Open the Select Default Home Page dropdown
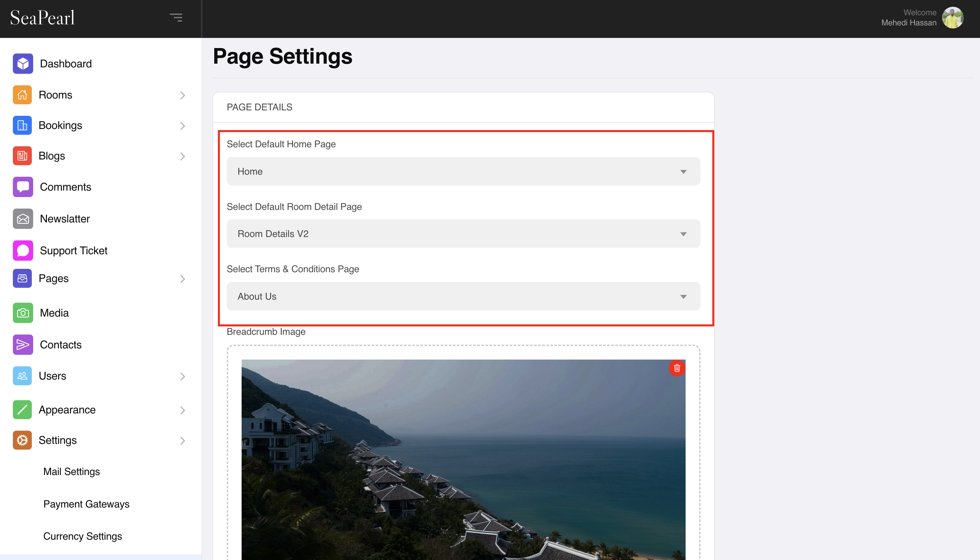This screenshot has width=980, height=560. (463, 171)
